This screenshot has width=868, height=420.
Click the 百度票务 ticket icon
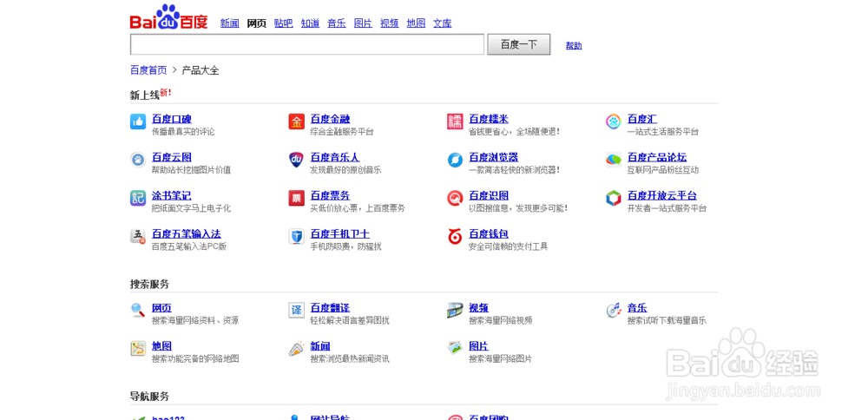296,198
